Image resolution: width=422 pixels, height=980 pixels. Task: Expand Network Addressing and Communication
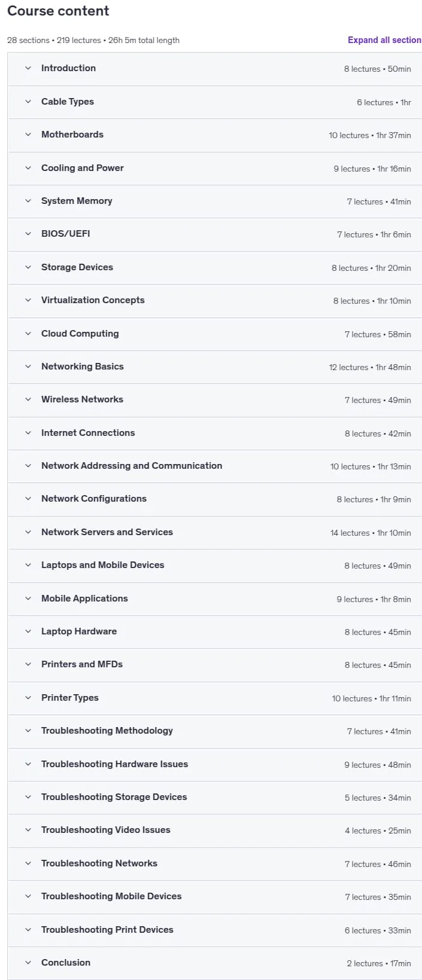coord(214,466)
